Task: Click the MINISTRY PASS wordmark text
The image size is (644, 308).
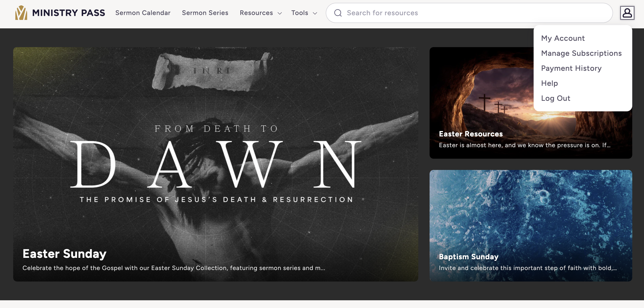Action: click(69, 13)
